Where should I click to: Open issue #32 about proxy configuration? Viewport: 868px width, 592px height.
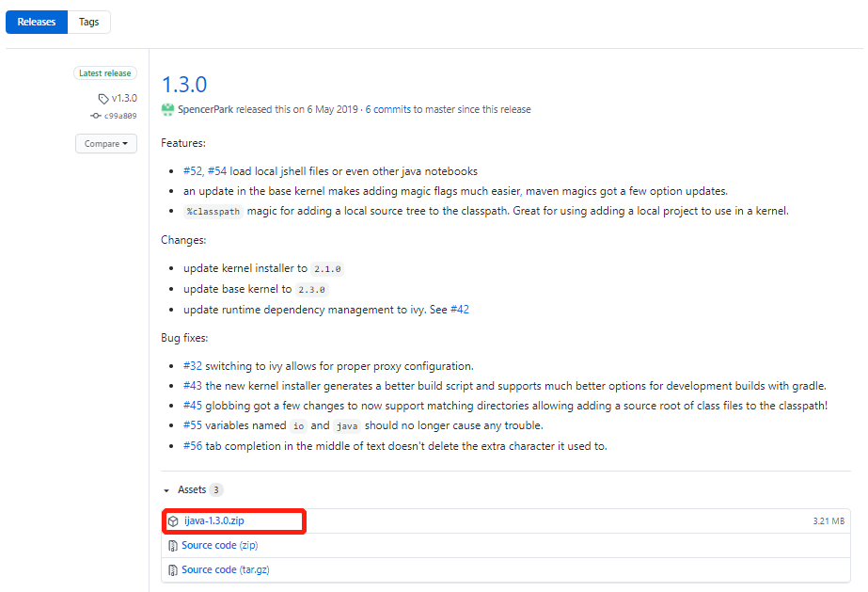pyautogui.click(x=191, y=365)
